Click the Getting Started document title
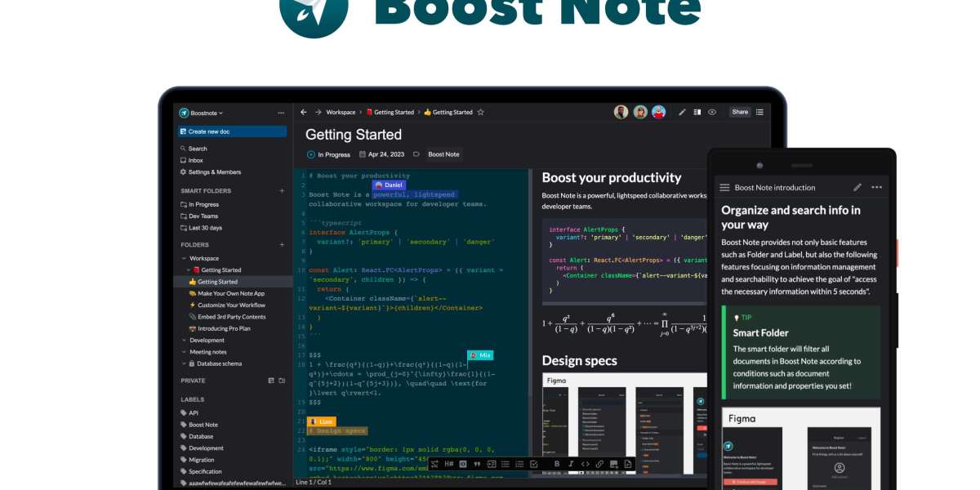 (x=354, y=135)
